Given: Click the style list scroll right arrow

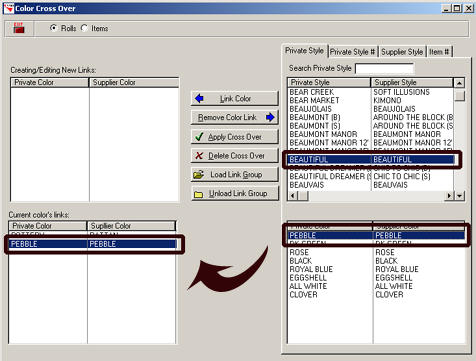Looking at the screenshot, I should tap(449, 196).
